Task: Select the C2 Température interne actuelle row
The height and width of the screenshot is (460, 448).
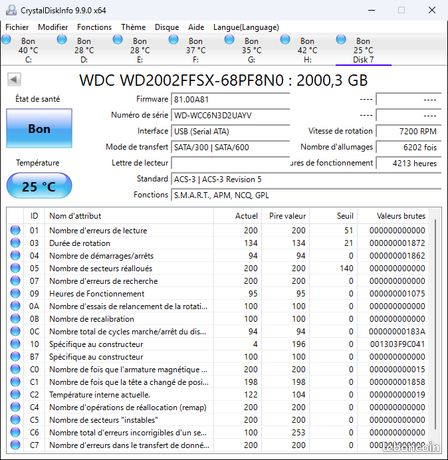Action: tap(220, 395)
